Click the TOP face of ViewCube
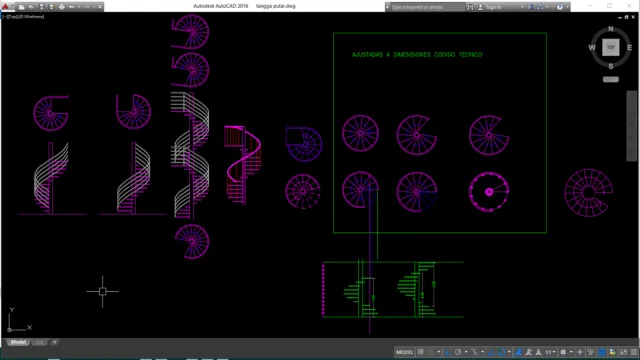Image resolution: width=640 pixels, height=360 pixels. coord(611,47)
